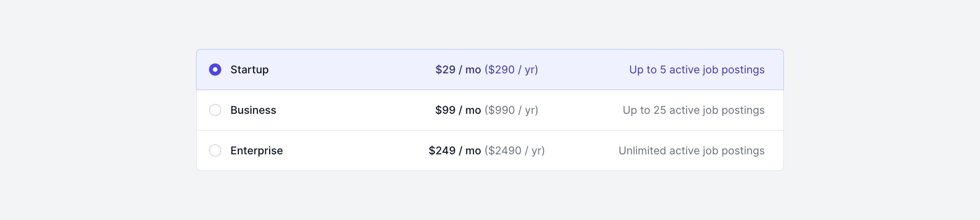980x220 pixels.
Task: Click empty space between Business and $99 price
Action: 356,110
